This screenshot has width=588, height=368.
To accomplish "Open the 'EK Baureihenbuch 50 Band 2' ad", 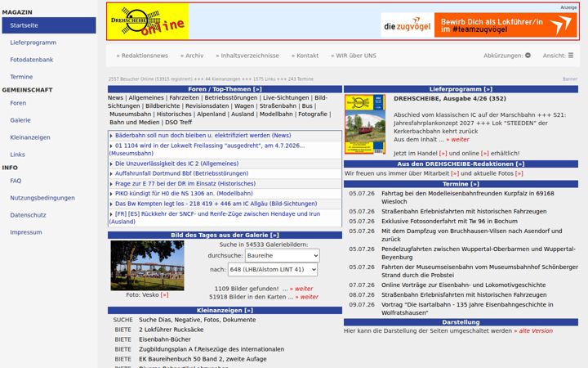I will click(203, 359).
